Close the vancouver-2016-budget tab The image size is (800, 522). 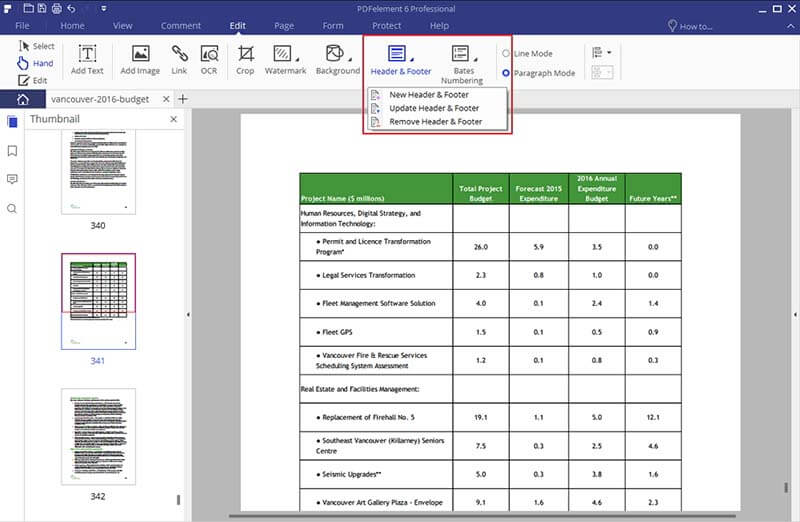[x=166, y=99]
